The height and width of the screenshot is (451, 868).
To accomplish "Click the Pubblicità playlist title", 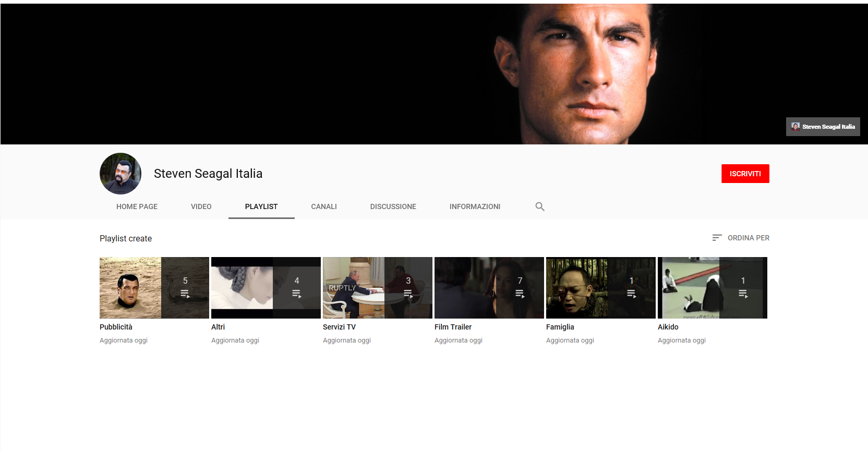I will (116, 327).
